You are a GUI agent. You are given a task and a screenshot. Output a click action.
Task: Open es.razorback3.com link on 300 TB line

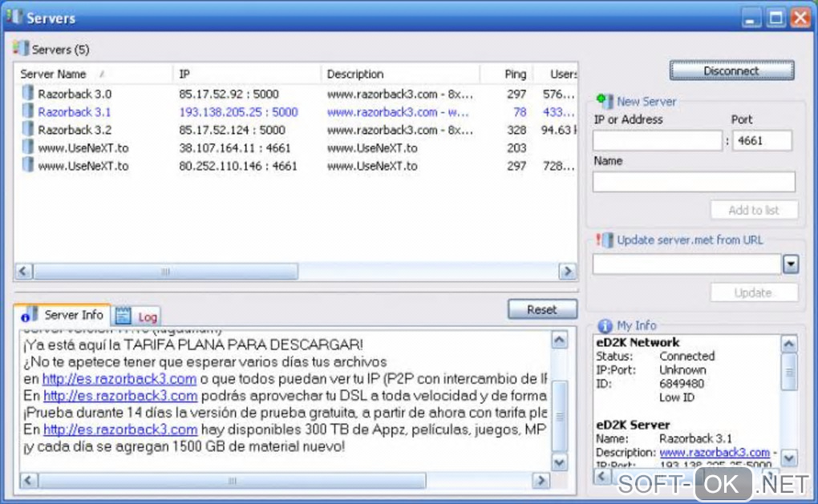(x=120, y=429)
